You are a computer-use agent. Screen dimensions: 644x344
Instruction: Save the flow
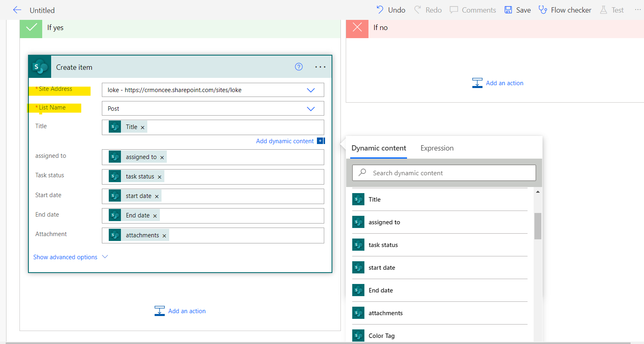coord(517,10)
